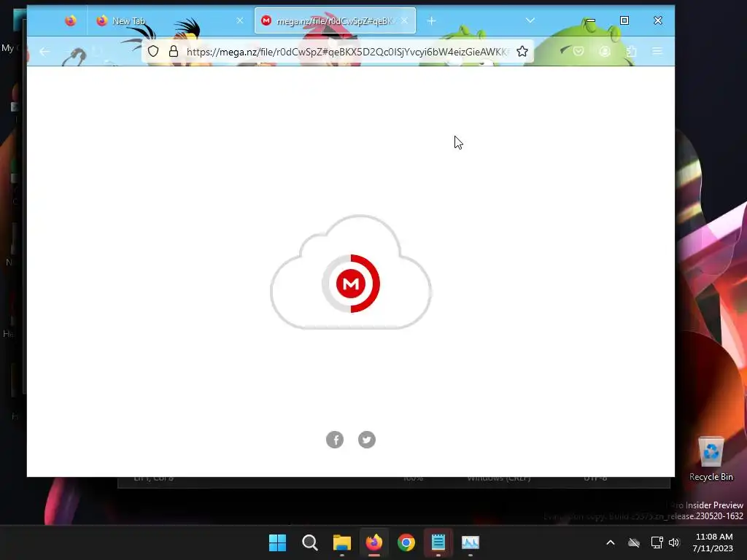Launch Google Chrome from taskbar
Image resolution: width=747 pixels, height=560 pixels.
point(406,542)
